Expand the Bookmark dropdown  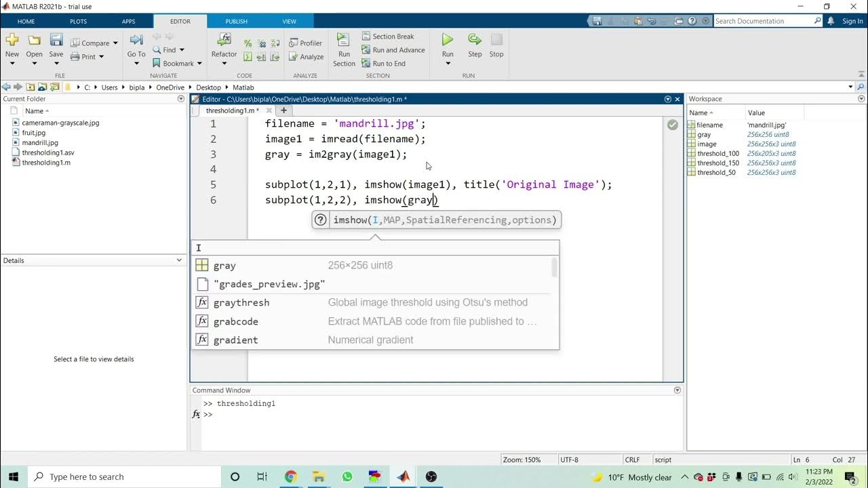pos(199,64)
